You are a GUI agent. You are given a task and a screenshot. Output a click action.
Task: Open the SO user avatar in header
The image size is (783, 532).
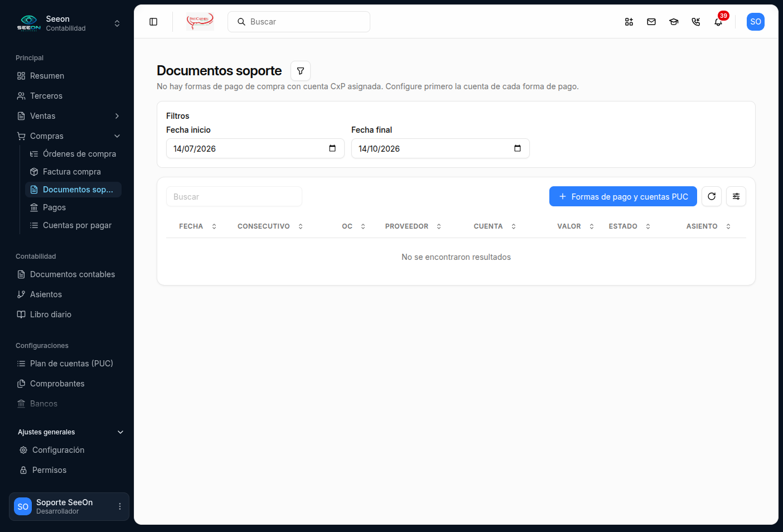coord(756,22)
